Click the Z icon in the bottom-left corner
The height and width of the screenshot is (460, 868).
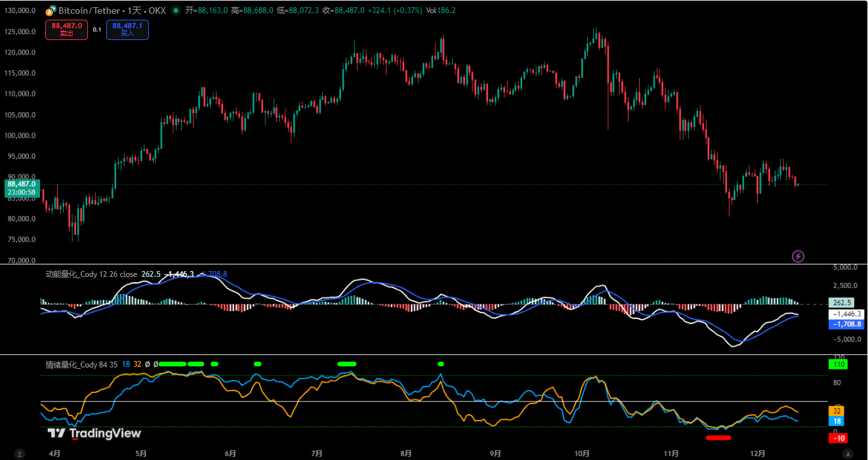(x=20, y=453)
